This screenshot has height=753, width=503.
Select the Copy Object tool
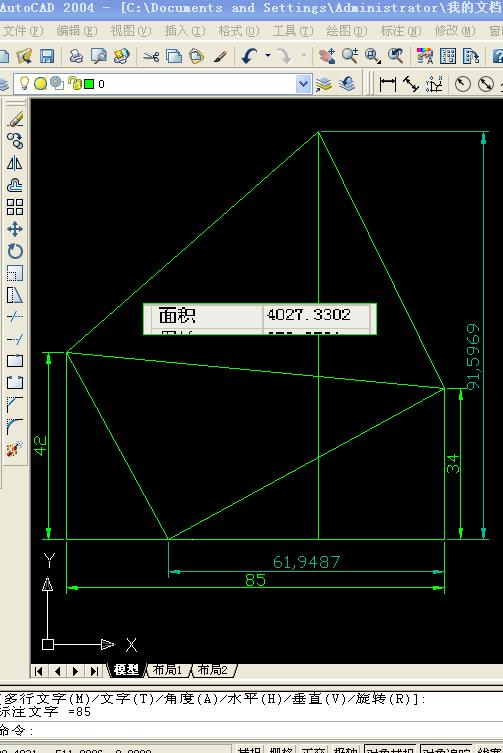(15, 141)
